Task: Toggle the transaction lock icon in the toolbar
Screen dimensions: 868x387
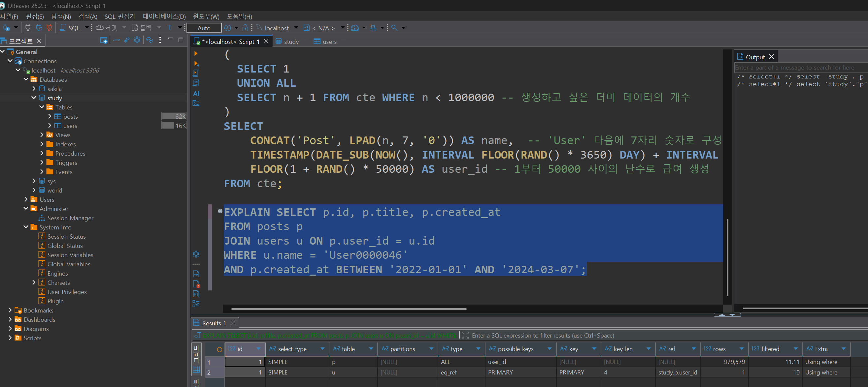Action: (x=245, y=28)
